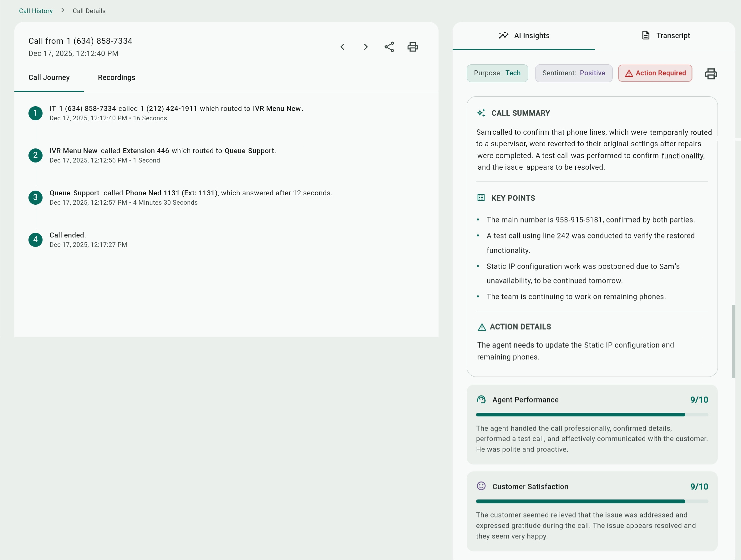Click the Sentiment: Positive chip

[574, 73]
